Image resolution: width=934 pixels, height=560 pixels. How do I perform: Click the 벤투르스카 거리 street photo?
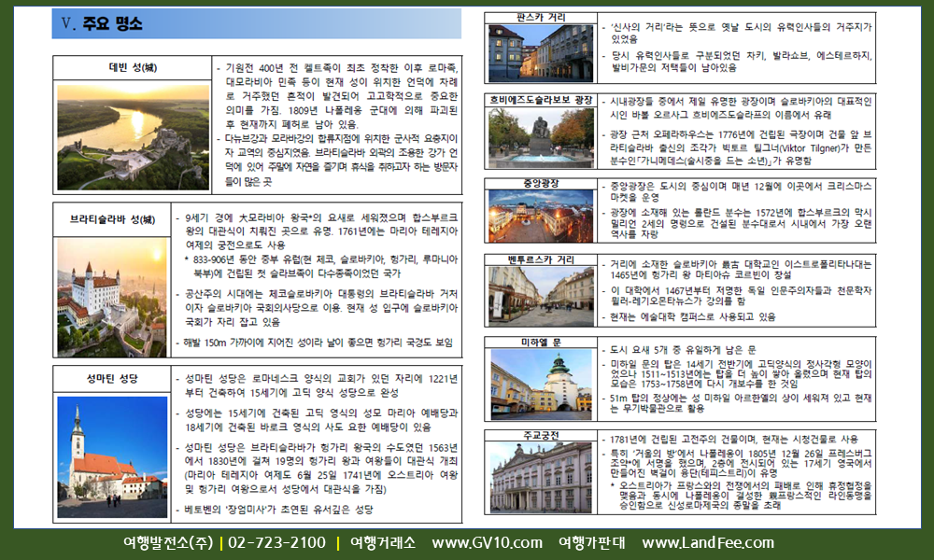click(541, 296)
